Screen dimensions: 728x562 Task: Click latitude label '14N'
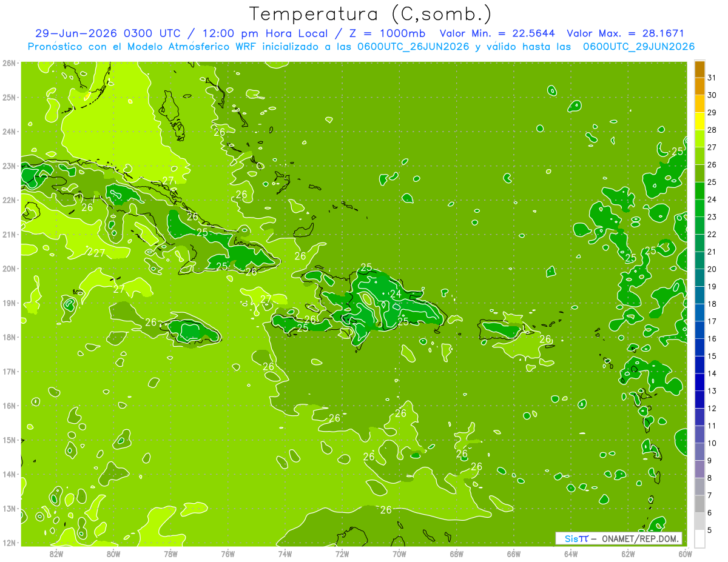pyautogui.click(x=9, y=474)
